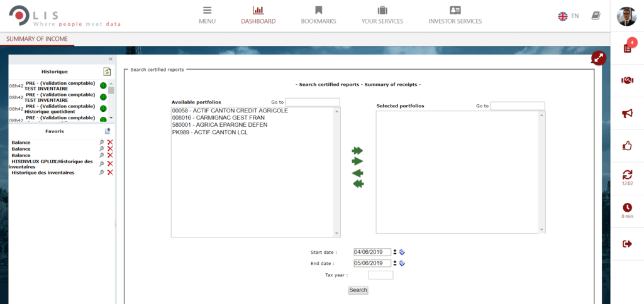Click the handshake icon in right sidebar
This screenshot has height=304, width=644.
coord(627,80)
